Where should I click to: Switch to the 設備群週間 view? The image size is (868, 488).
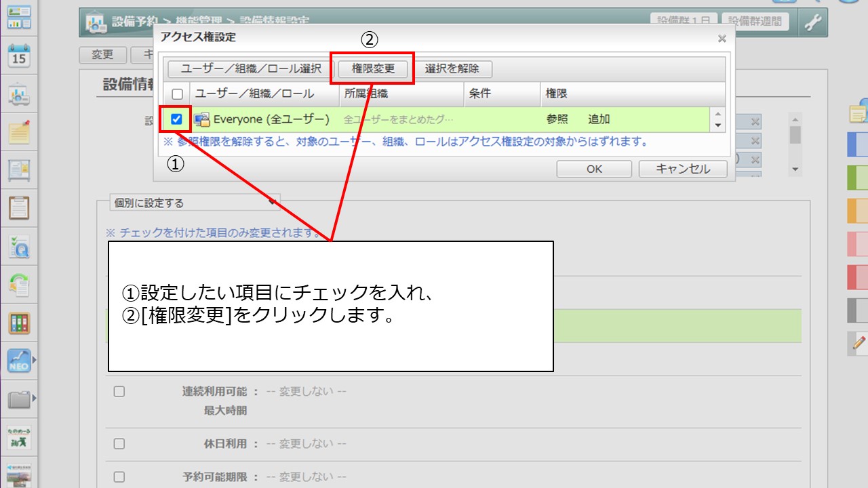755,21
